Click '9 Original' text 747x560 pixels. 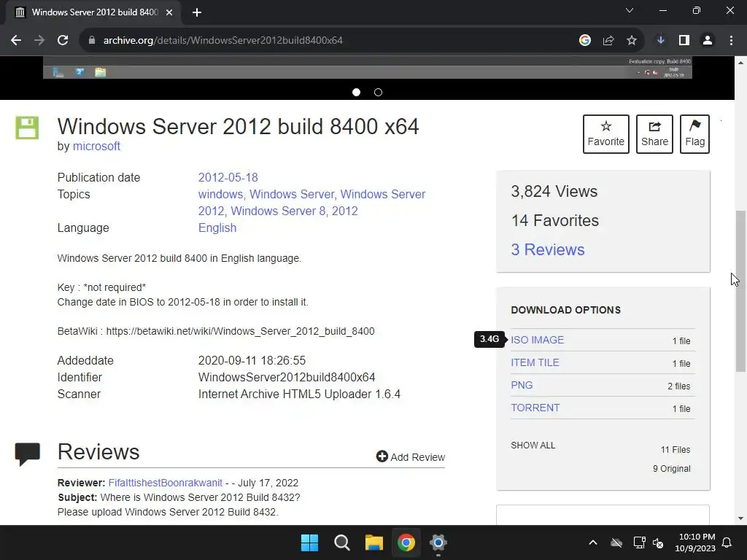[x=672, y=469]
